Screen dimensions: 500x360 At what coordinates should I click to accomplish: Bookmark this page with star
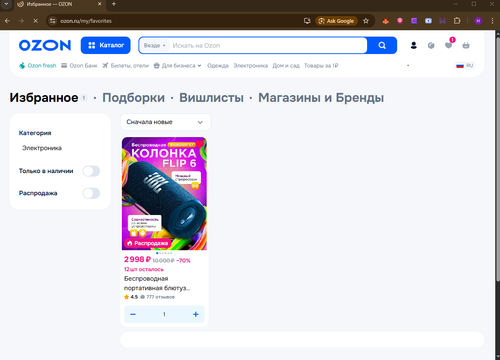[x=366, y=21]
